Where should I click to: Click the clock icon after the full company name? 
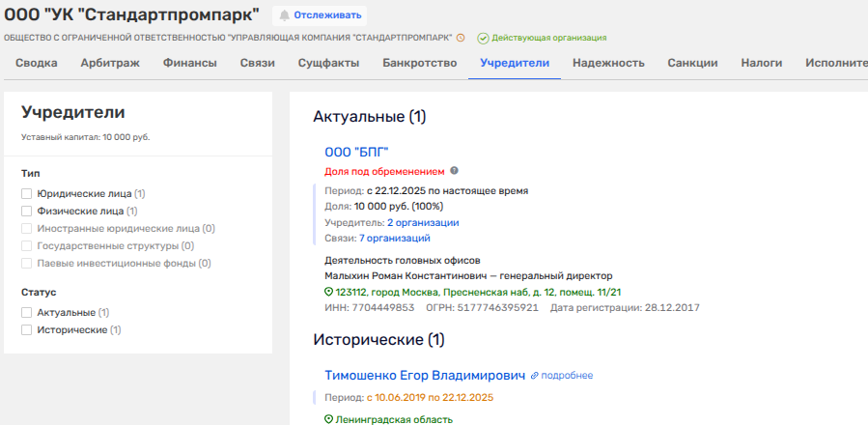[461, 38]
